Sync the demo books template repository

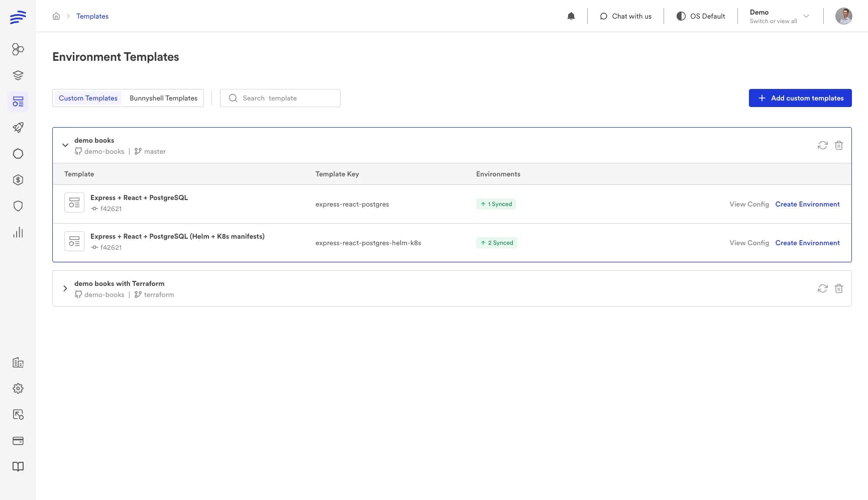822,145
